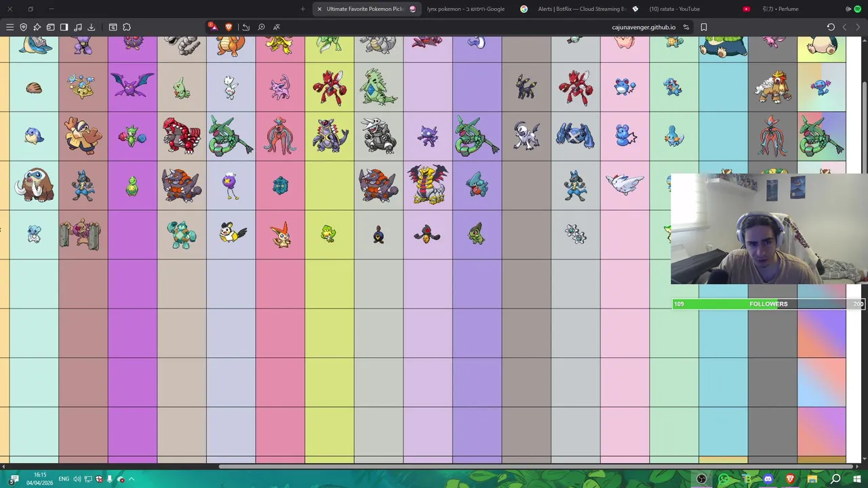
Task: Select the Entei sprite
Action: tap(772, 87)
